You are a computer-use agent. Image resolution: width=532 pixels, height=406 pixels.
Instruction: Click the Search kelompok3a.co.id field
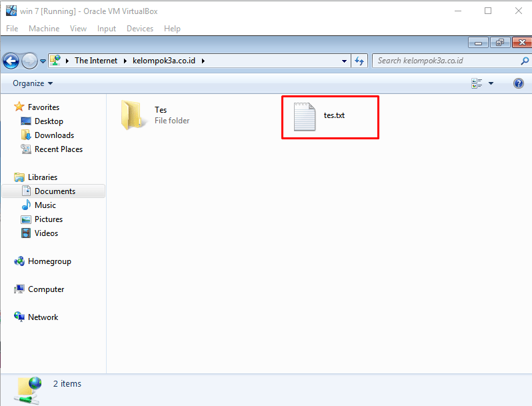point(445,61)
